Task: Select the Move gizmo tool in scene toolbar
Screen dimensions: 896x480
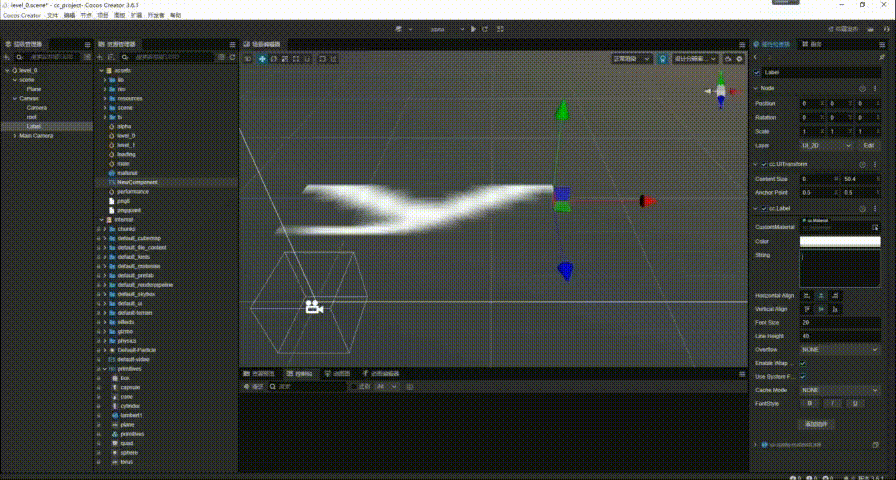Action: click(262, 59)
